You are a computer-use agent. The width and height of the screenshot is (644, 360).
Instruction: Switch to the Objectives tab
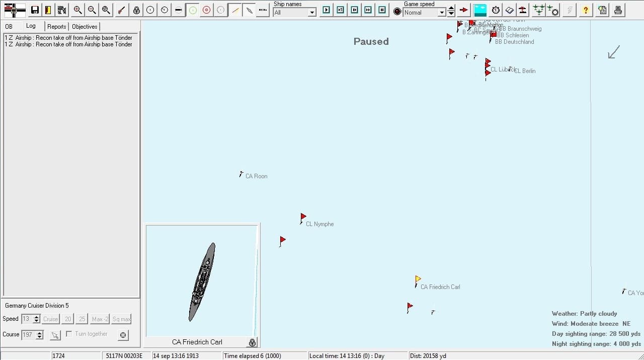(85, 27)
